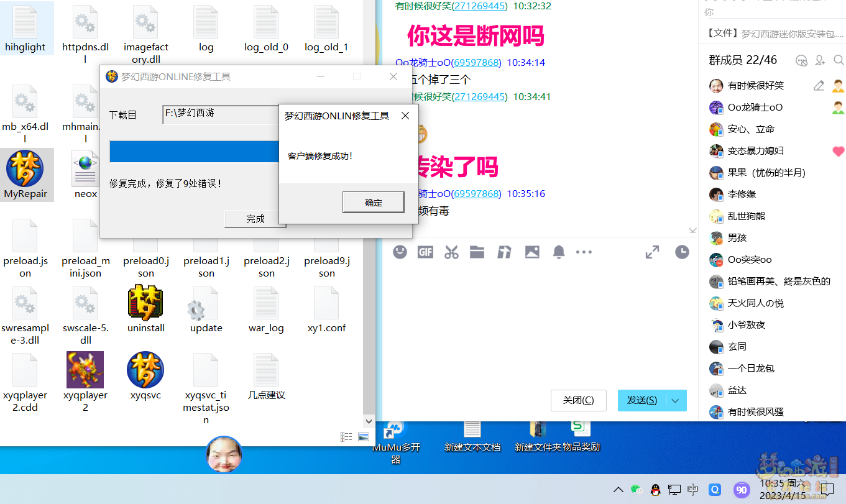The width and height of the screenshot is (846, 504).
Task: Select the hihglight file
Action: (25, 28)
